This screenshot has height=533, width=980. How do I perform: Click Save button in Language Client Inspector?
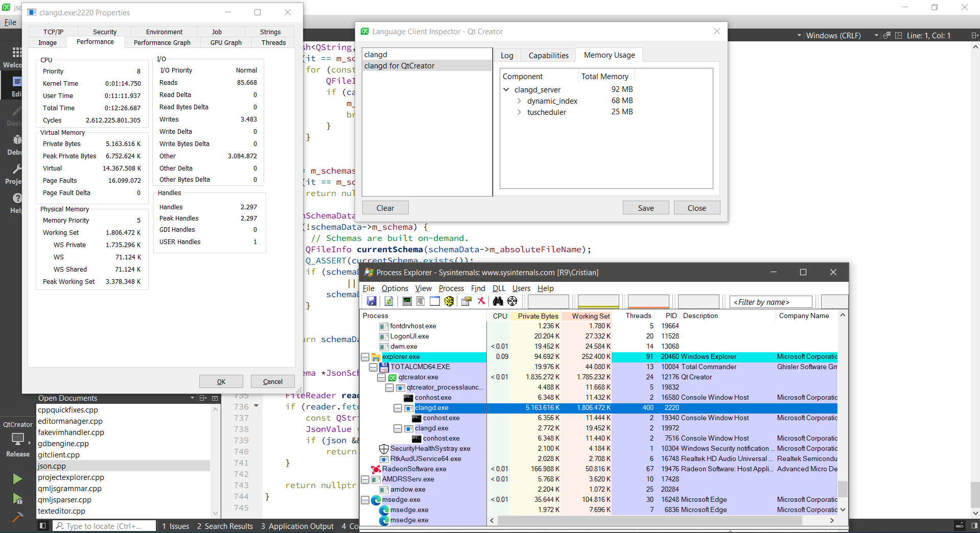click(x=646, y=208)
